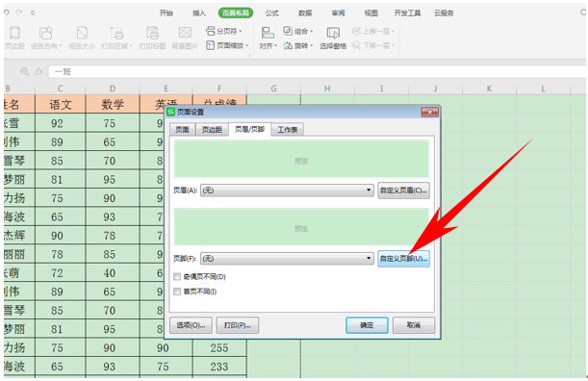Click the magnifier icon beside formula bar
The image size is (588, 381).
coord(24,71)
